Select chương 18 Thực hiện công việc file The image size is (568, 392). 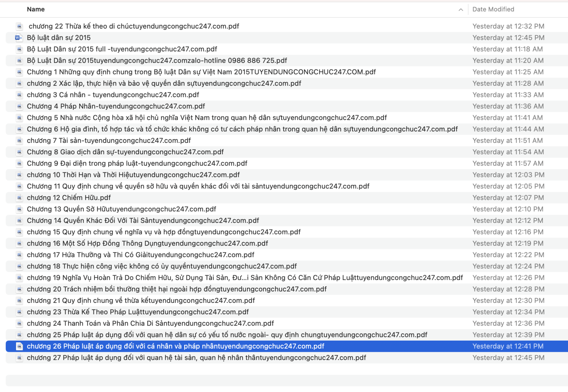coord(162,266)
